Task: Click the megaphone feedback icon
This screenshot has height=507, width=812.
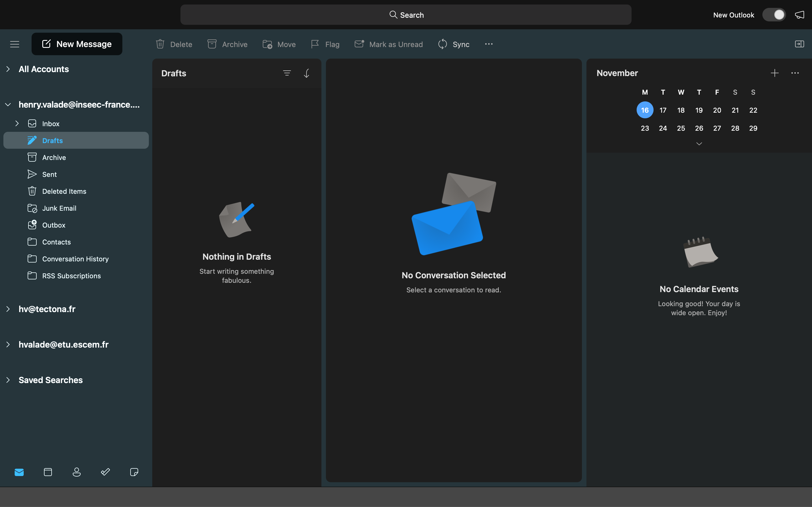Action: pos(800,15)
